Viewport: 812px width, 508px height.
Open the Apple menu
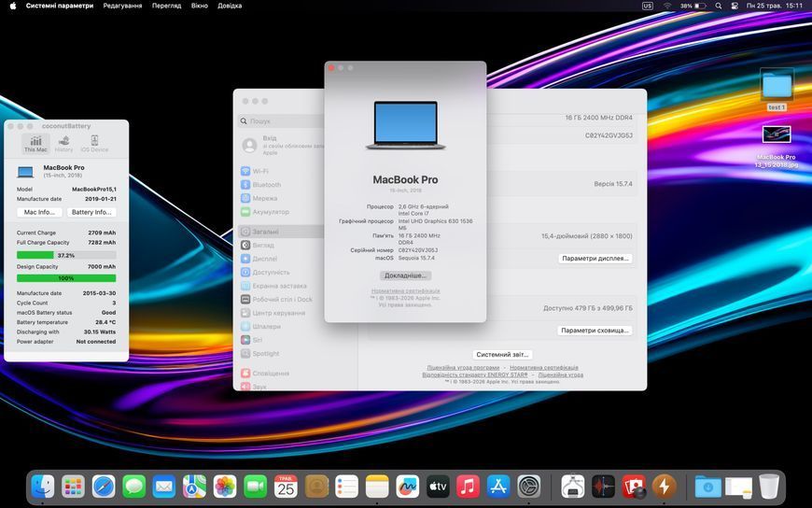coord(13,6)
